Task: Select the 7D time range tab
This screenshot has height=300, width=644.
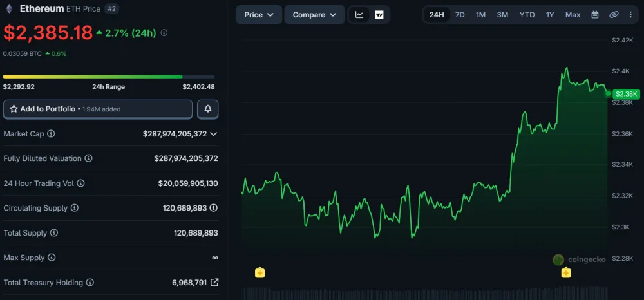Action: [460, 15]
